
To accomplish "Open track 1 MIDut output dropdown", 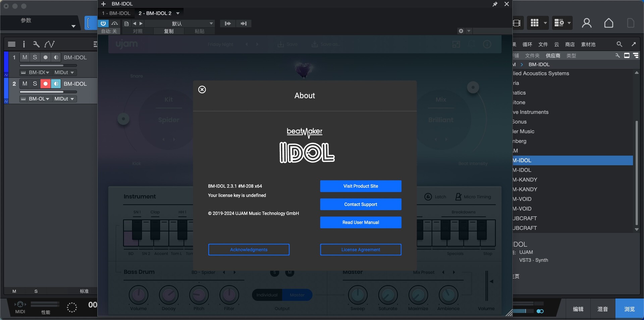I will click(x=64, y=72).
